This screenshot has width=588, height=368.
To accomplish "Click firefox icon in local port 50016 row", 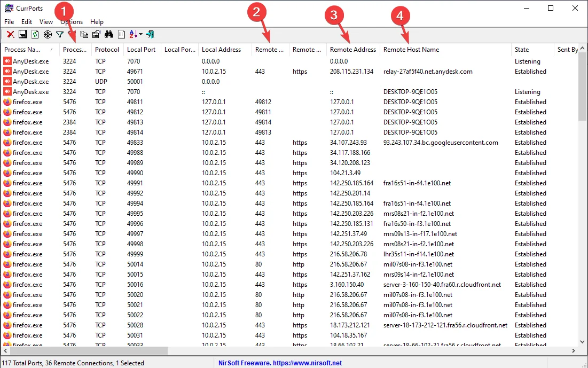I will [x=7, y=284].
